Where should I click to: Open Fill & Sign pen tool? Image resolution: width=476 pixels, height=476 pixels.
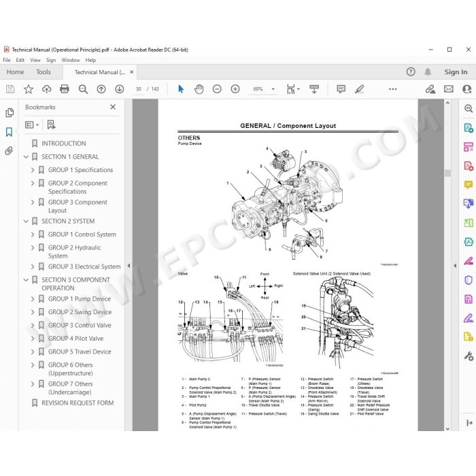pos(469,318)
